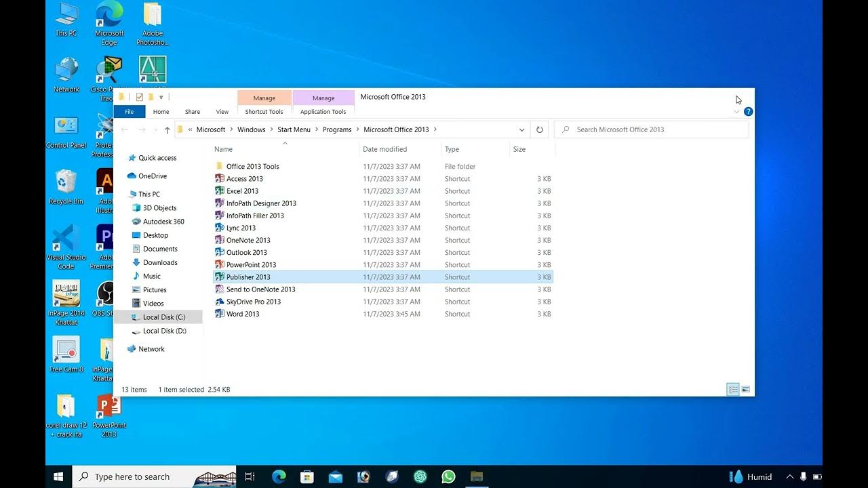Viewport: 868px width, 488px height.
Task: Select the Publisher 2013 icon
Action: (219, 277)
